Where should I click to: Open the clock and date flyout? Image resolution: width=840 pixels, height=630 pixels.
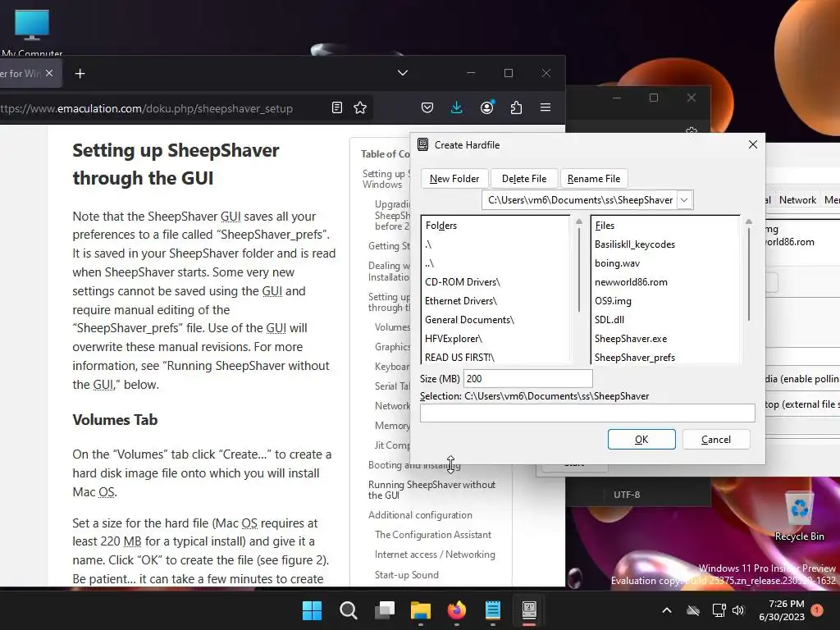pos(782,610)
